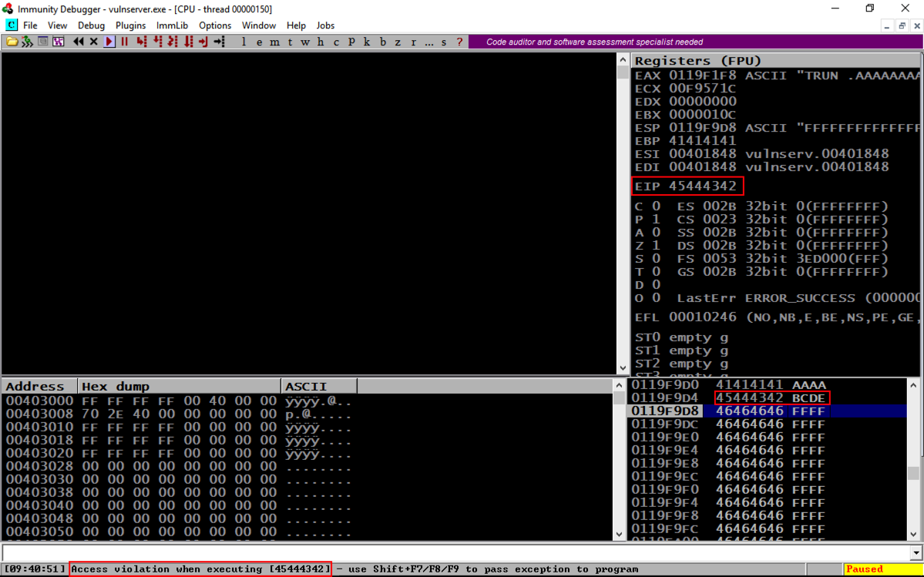Image resolution: width=924 pixels, height=577 pixels.
Task: Click the Step into toolbar icon
Action: click(142, 42)
